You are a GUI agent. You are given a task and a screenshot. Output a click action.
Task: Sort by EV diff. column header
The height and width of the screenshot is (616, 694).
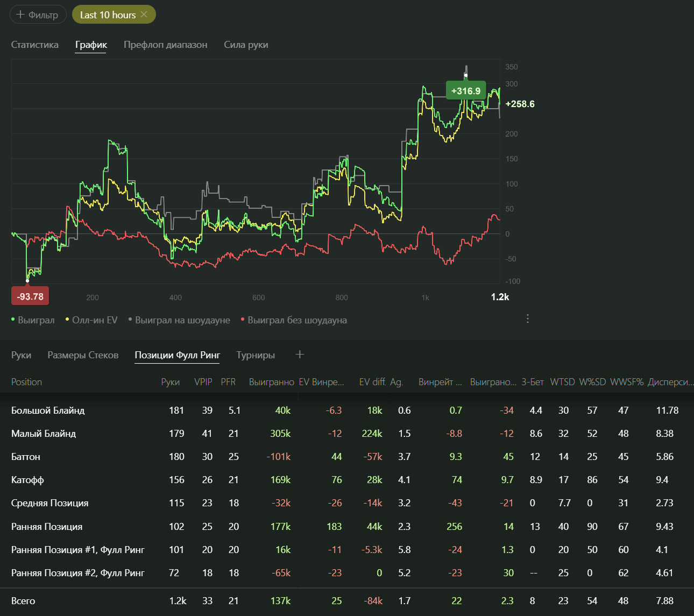372,382
